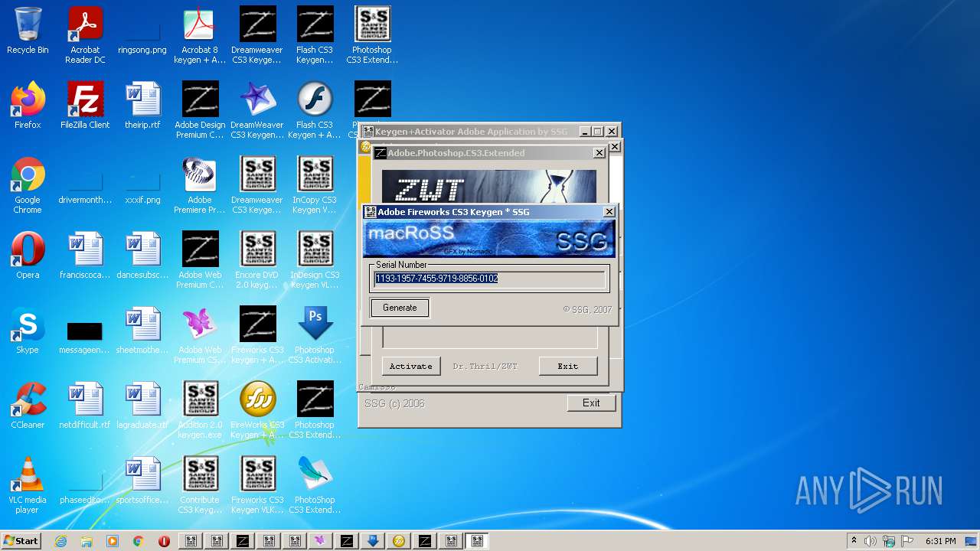This screenshot has height=551, width=980.
Task: Launch Firefox from desktop
Action: 28,106
